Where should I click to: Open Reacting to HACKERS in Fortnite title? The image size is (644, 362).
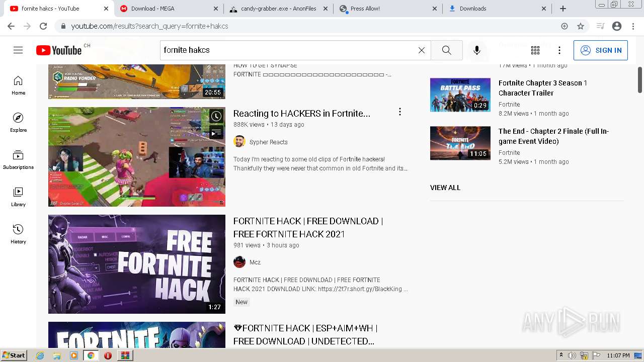(302, 114)
